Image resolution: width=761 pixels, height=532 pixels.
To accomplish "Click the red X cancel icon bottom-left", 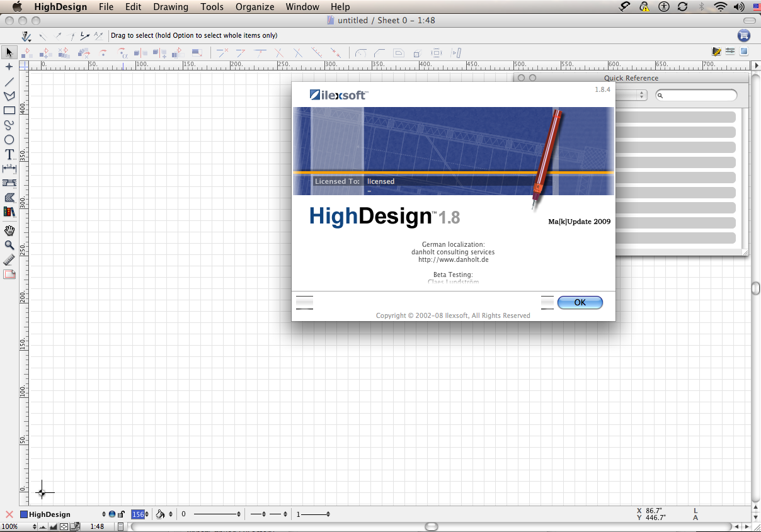I will pyautogui.click(x=9, y=514).
